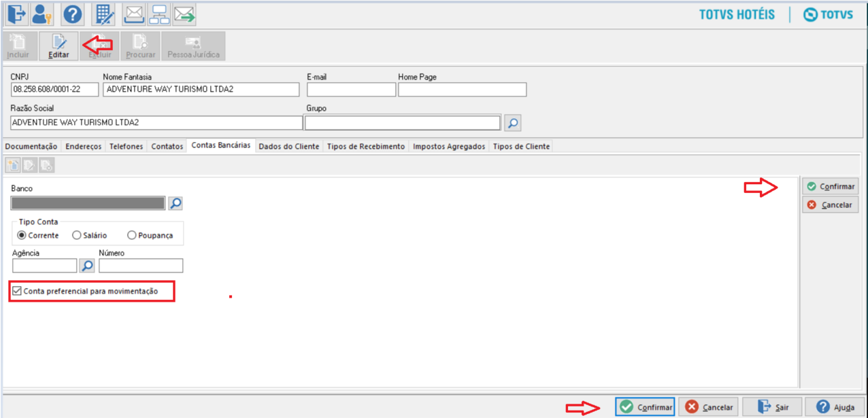This screenshot has height=418, width=868.
Task: Click the Razão Social field
Action: tap(156, 122)
